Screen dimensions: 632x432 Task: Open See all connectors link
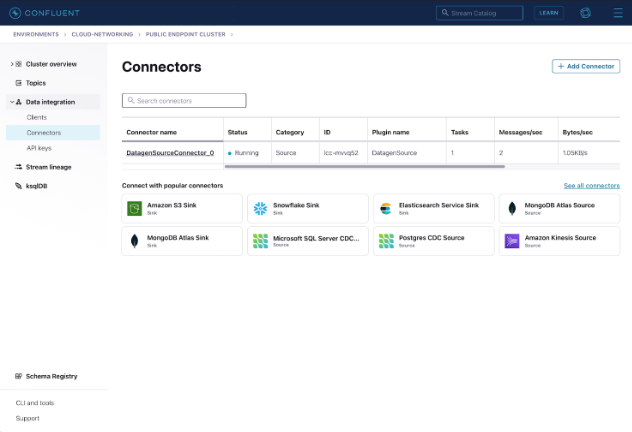(591, 185)
